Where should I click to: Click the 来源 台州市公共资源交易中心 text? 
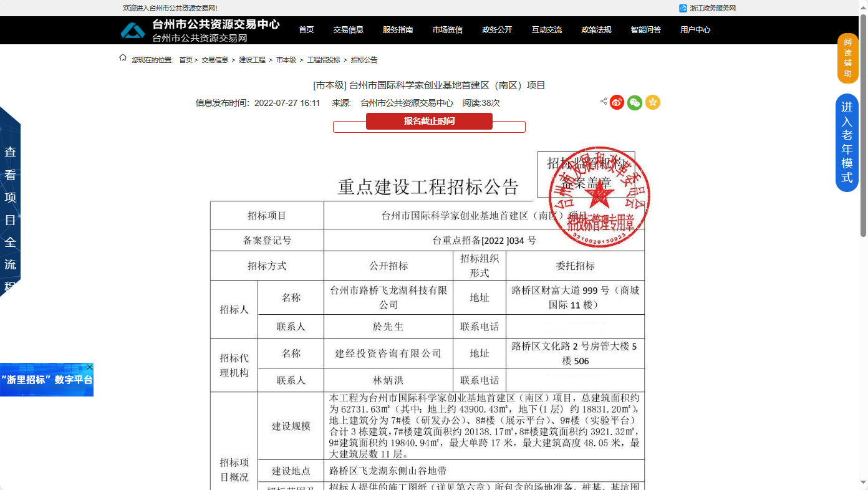(x=392, y=103)
